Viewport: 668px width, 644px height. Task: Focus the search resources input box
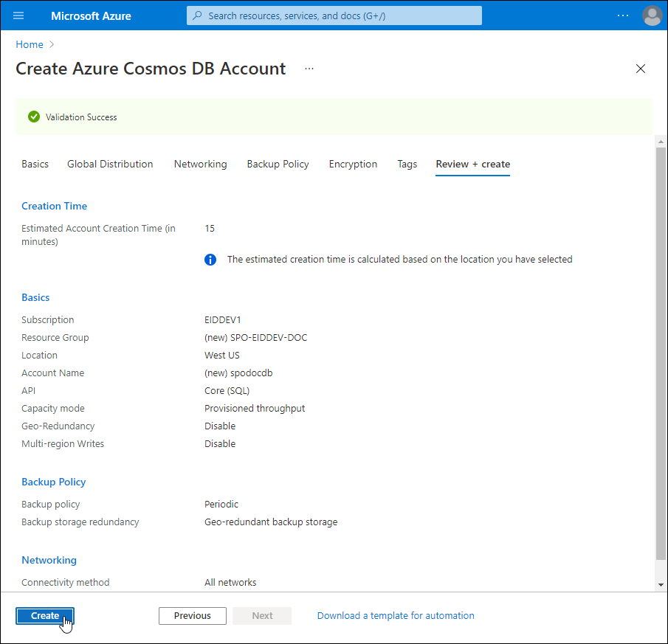[x=340, y=15]
